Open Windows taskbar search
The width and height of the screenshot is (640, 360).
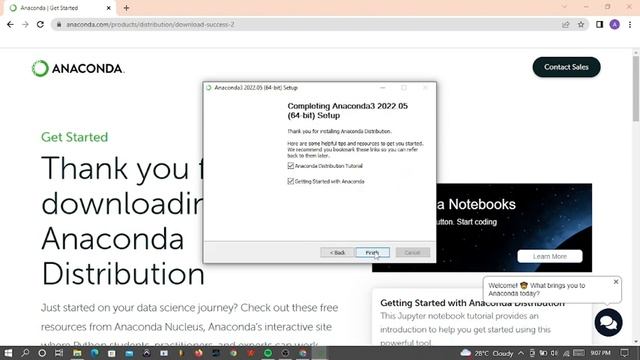pos(25,353)
